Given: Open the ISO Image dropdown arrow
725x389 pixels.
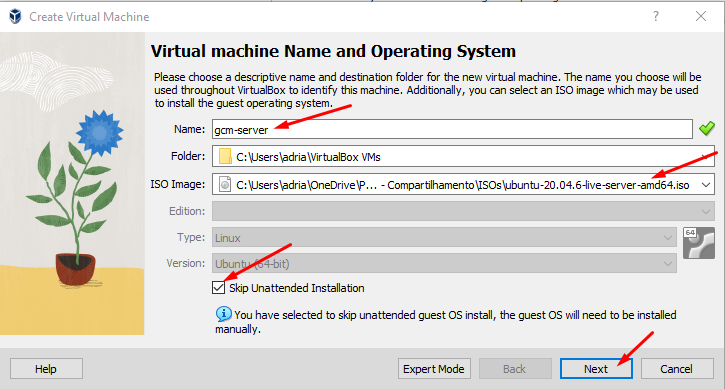Looking at the screenshot, I should [x=706, y=185].
